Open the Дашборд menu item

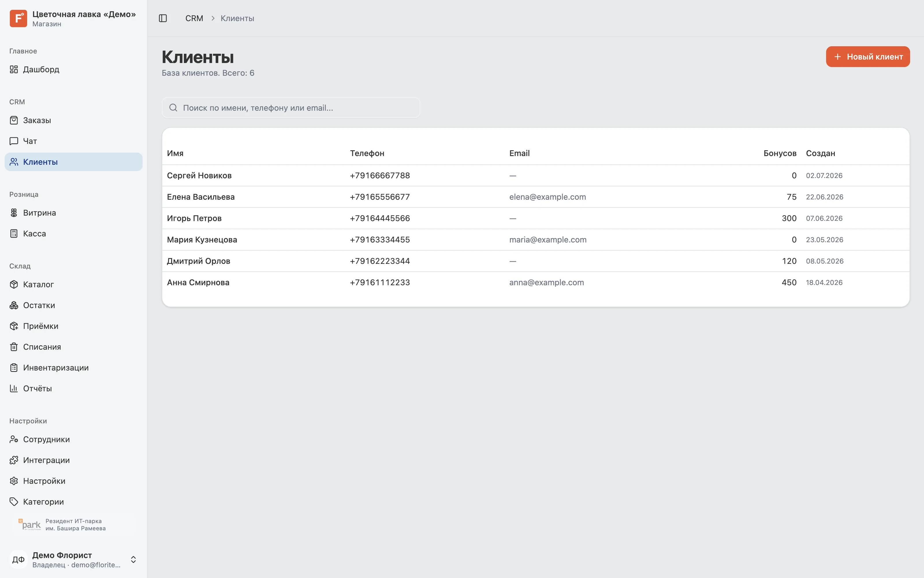(73, 69)
